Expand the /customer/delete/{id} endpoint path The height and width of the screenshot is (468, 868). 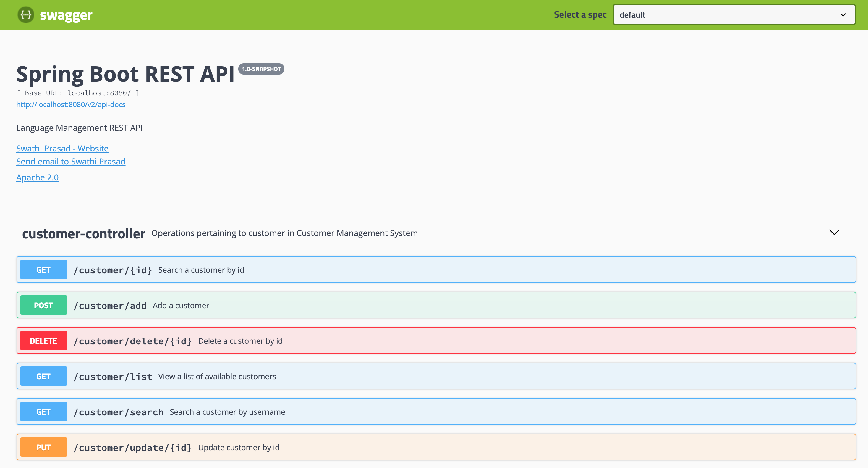click(x=133, y=341)
